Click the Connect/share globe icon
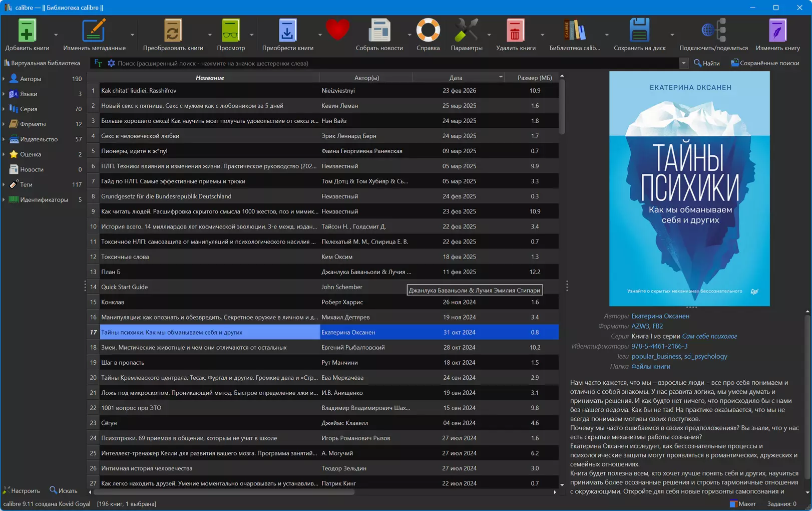The height and width of the screenshot is (511, 812). pyautogui.click(x=713, y=30)
